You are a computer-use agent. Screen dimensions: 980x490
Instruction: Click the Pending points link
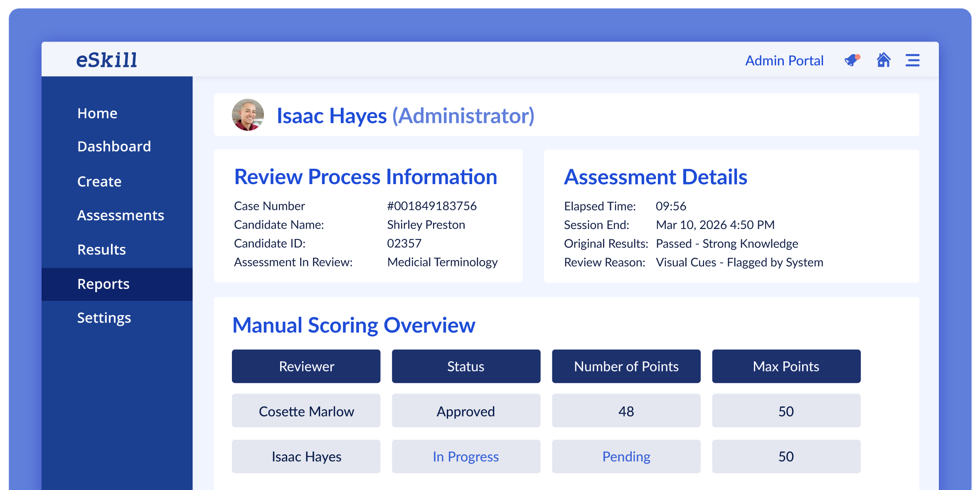tap(626, 456)
